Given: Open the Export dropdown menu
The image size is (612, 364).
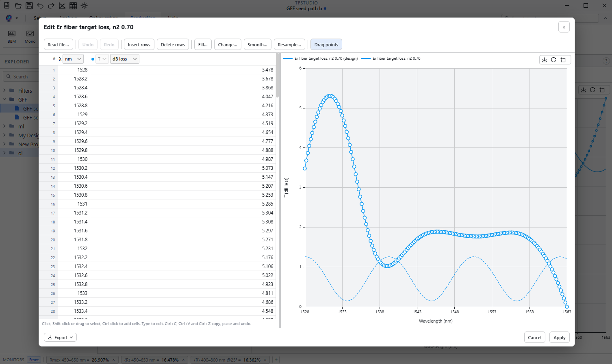Looking at the screenshot, I should [x=60, y=338].
